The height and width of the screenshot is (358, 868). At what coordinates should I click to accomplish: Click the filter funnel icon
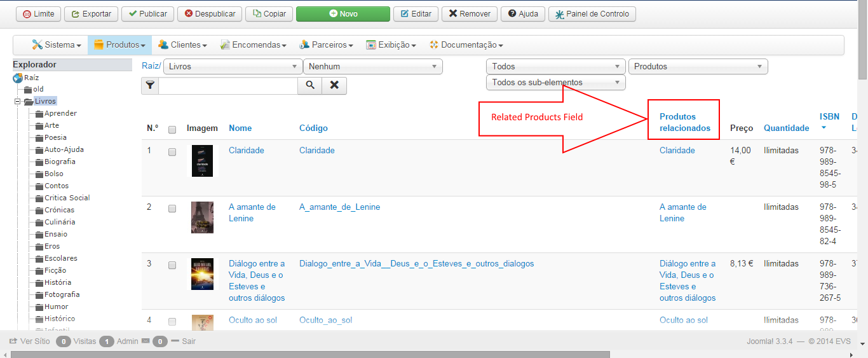(x=150, y=85)
